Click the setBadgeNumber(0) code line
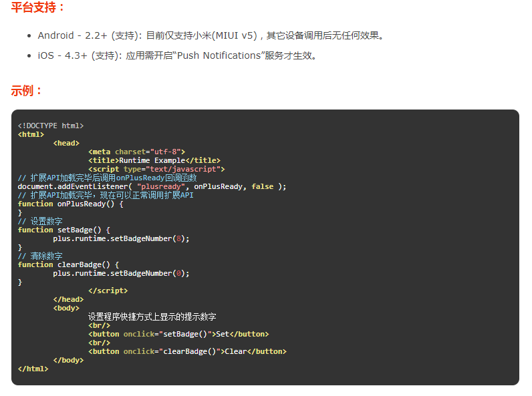 (121, 273)
